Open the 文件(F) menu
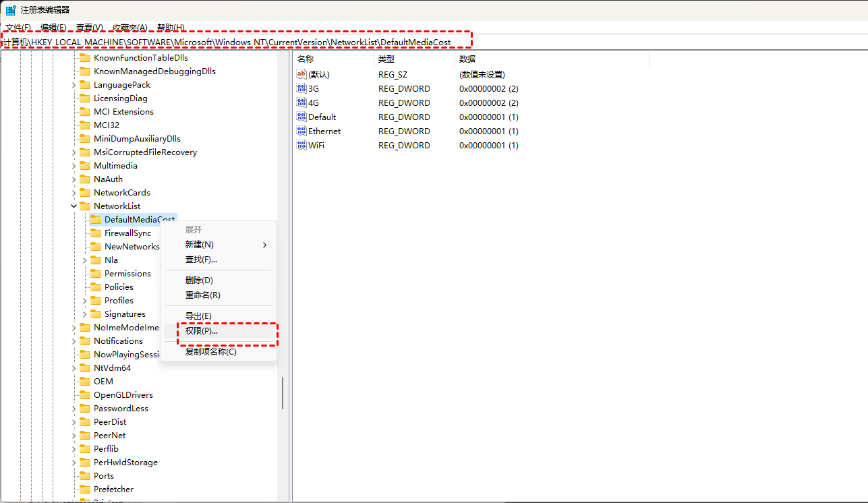 coord(18,28)
